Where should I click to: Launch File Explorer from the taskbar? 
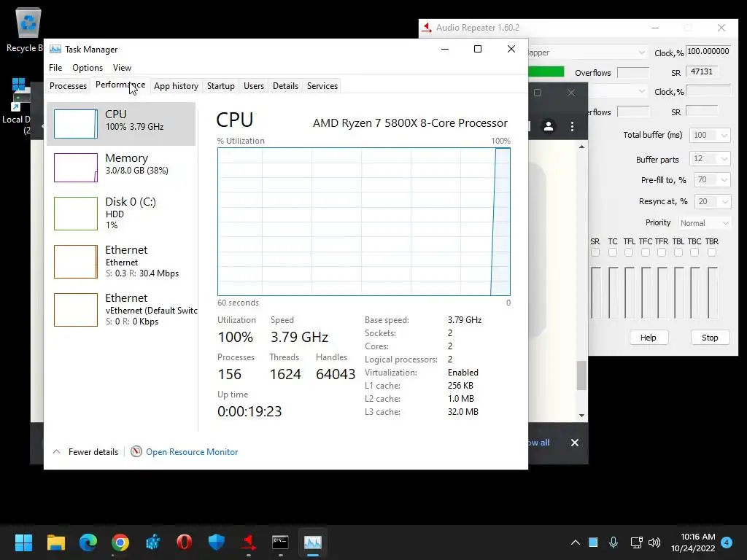coord(55,542)
